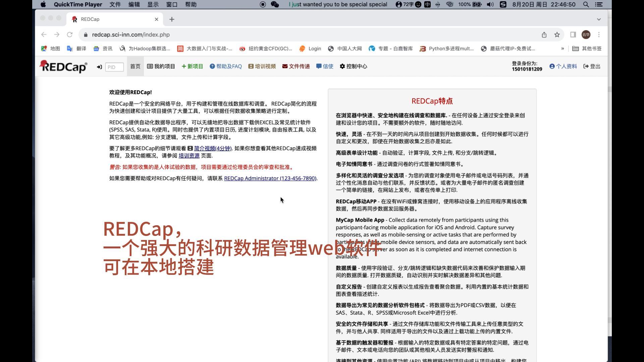Open 为Hadoop集群选 bookmark
The height and width of the screenshot is (362, 644).
[145, 49]
